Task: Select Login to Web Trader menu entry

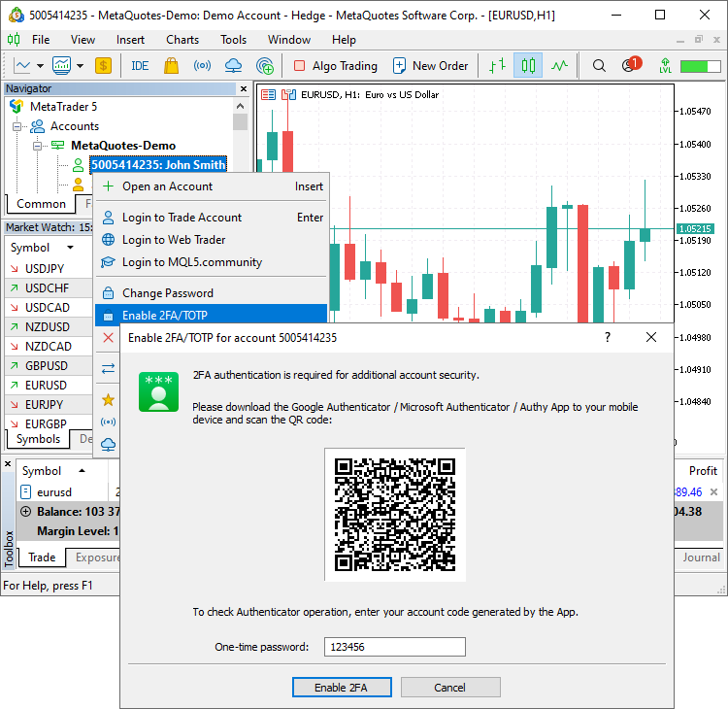Action: (x=174, y=240)
